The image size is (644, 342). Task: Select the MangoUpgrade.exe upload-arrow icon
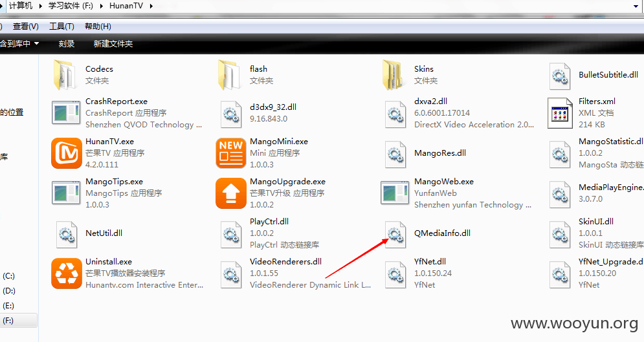tap(231, 193)
